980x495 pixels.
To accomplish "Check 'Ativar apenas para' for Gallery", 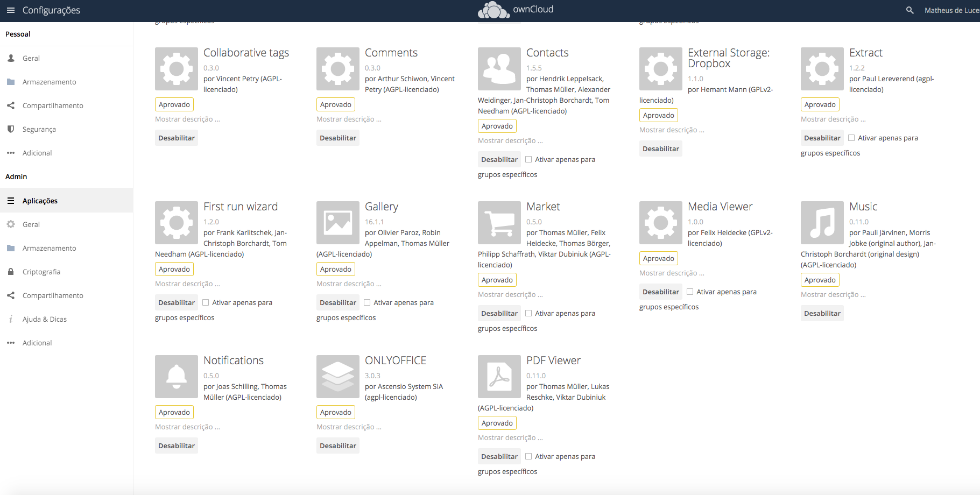I will tap(367, 302).
